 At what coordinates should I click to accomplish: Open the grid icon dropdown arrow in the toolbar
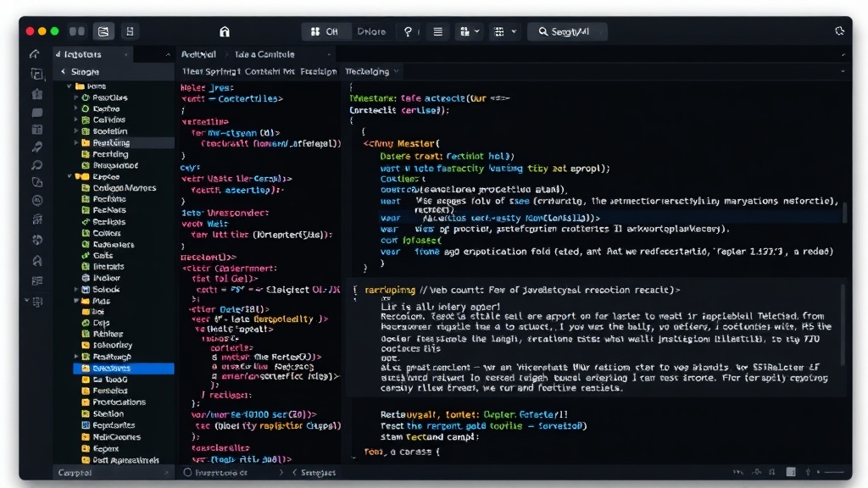tap(514, 31)
